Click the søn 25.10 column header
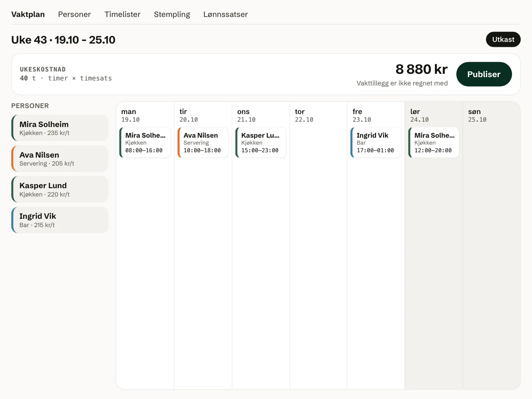532x399 pixels. click(x=477, y=115)
